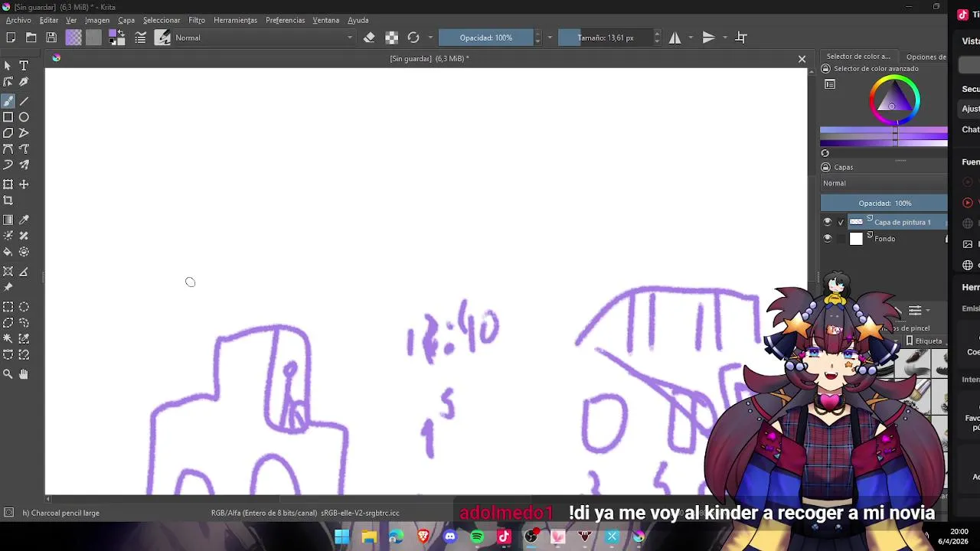Viewport: 980px width, 551px height.
Task: Toggle vertical mirror tool
Action: (x=709, y=37)
